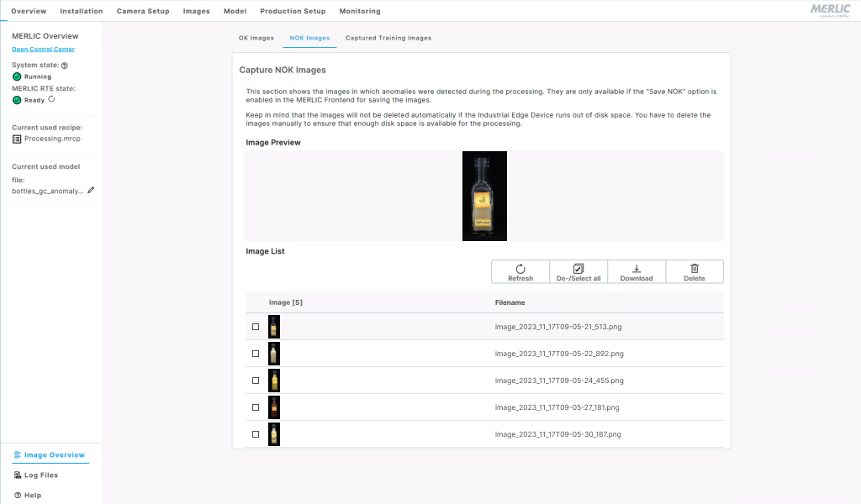Open the Captured Training Images tab

pyautogui.click(x=388, y=38)
